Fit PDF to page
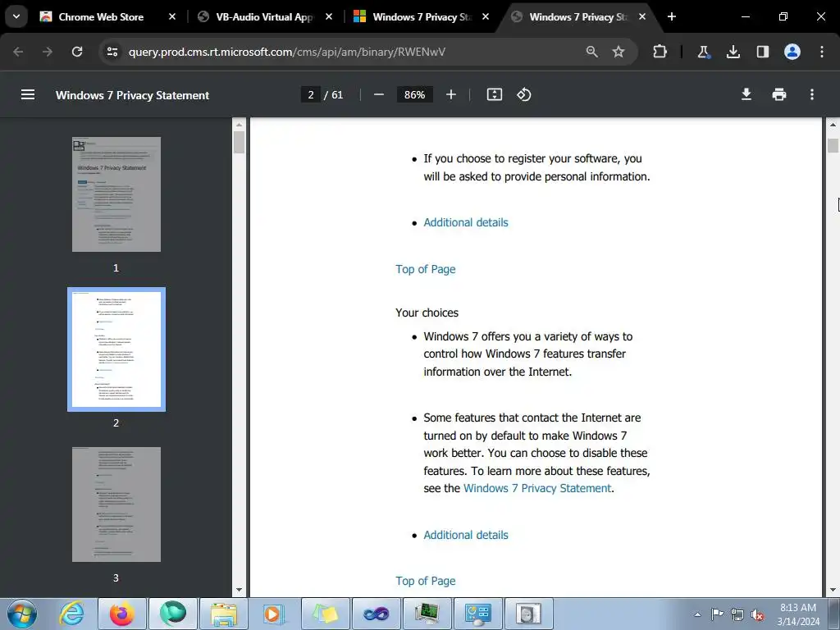 click(x=494, y=95)
